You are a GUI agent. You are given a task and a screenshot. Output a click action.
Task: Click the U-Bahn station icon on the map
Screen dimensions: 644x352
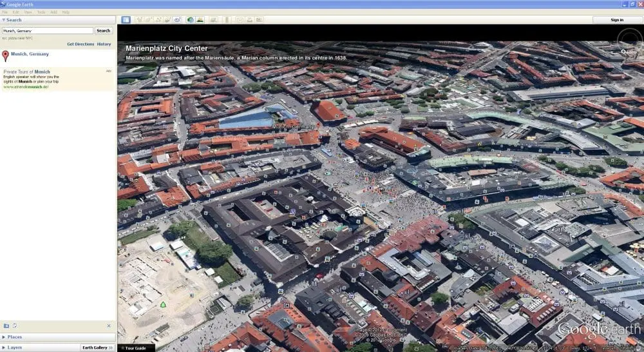tap(293, 211)
